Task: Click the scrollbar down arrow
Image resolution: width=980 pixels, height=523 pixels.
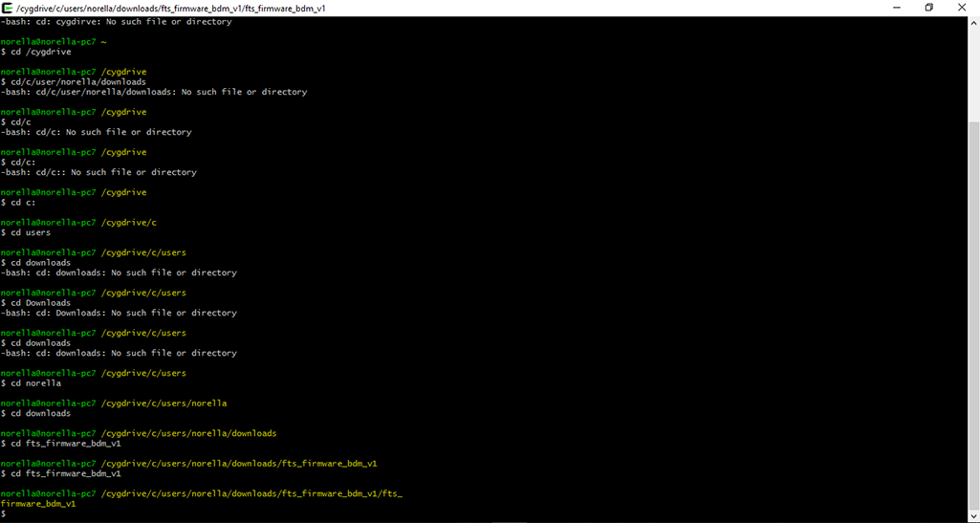Action: [x=973, y=516]
